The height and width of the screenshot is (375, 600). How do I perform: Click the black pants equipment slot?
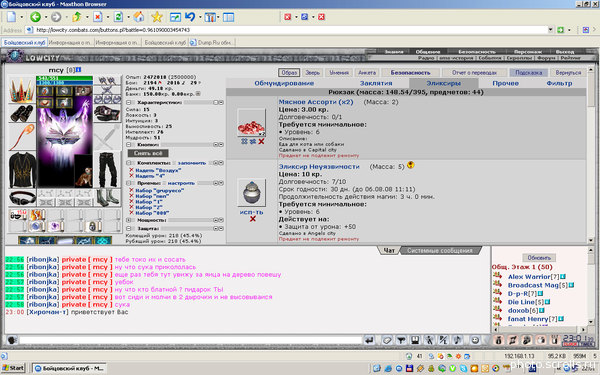pyautogui.click(x=108, y=170)
